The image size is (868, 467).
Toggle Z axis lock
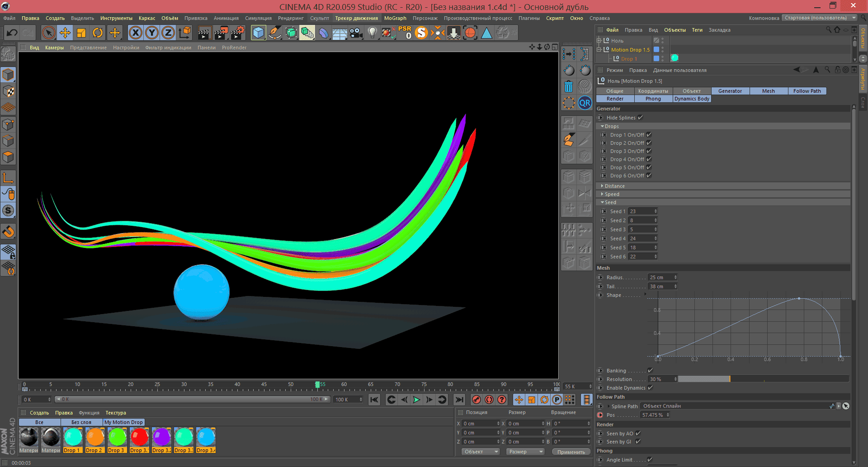[x=168, y=33]
